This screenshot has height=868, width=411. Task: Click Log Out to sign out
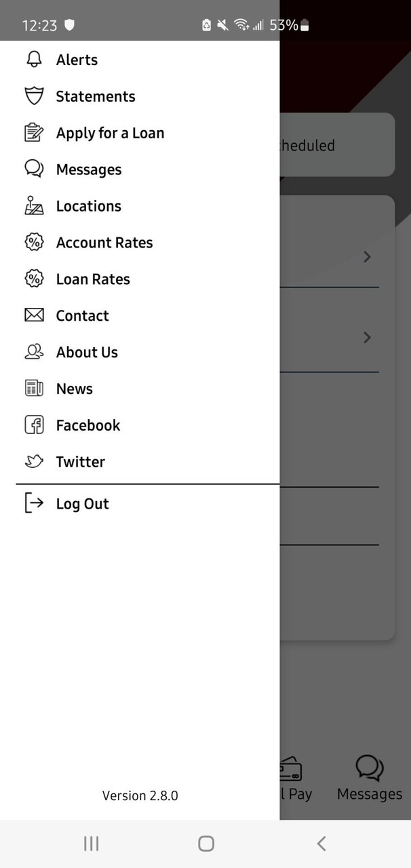(82, 503)
